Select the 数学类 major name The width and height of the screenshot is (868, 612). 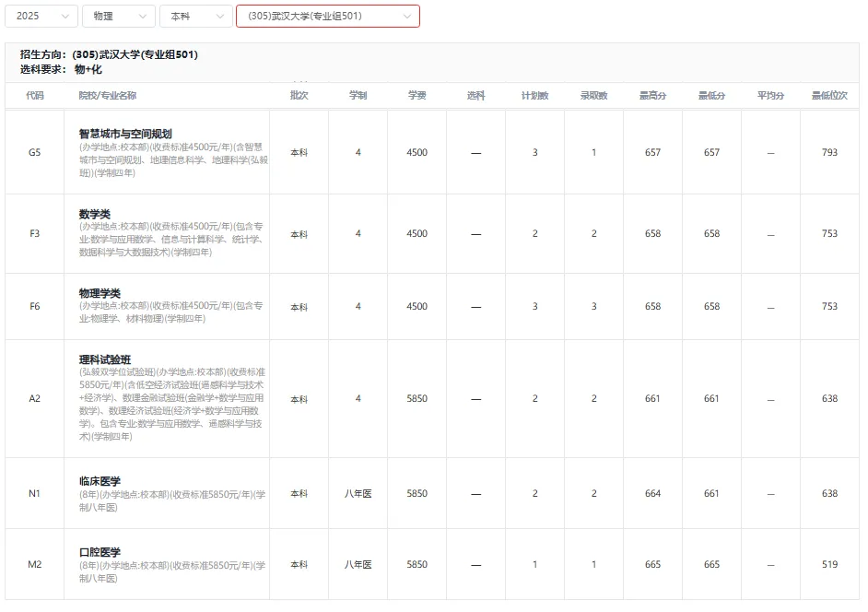click(x=95, y=214)
